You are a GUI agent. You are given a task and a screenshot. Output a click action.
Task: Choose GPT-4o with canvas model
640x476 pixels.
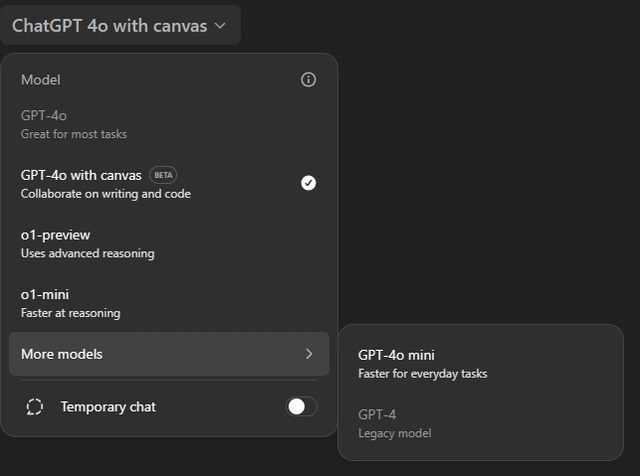pyautogui.click(x=169, y=184)
